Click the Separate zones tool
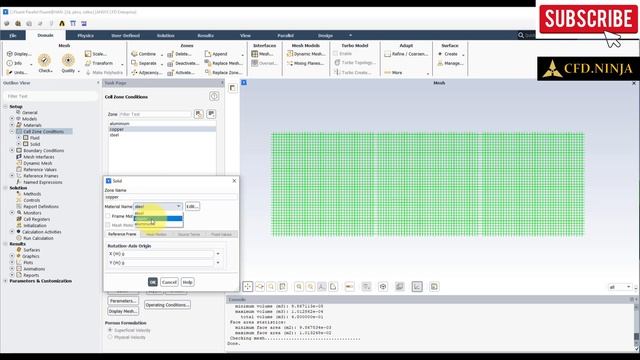640x360 pixels. 144,63
